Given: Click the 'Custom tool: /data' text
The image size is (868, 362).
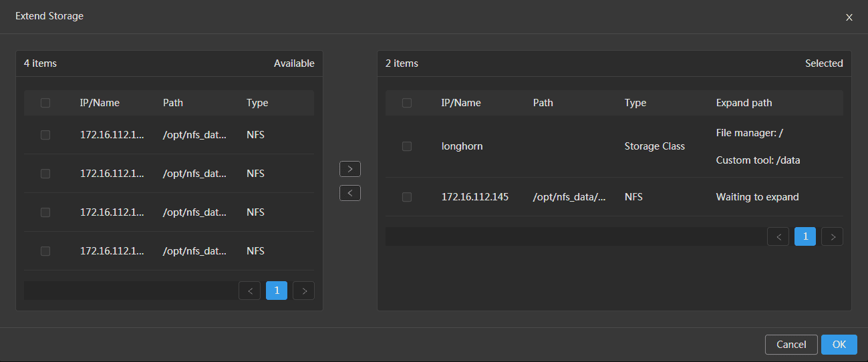Looking at the screenshot, I should click(x=758, y=160).
